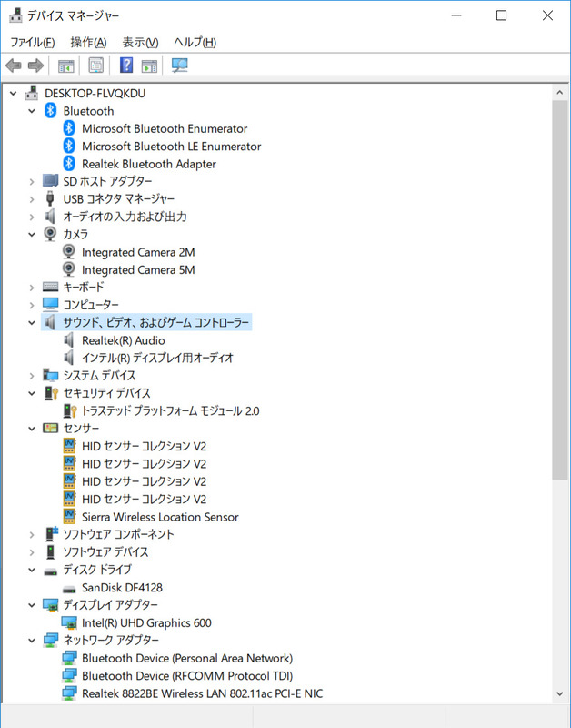Image resolution: width=571 pixels, height=728 pixels.
Task: Select Microsoft Bluetooth LE Enumerator
Action: click(172, 147)
